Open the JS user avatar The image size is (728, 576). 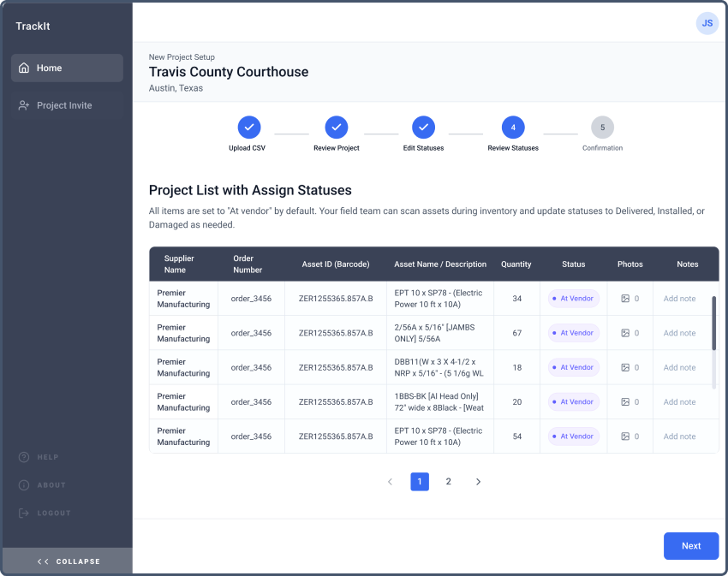click(x=707, y=24)
